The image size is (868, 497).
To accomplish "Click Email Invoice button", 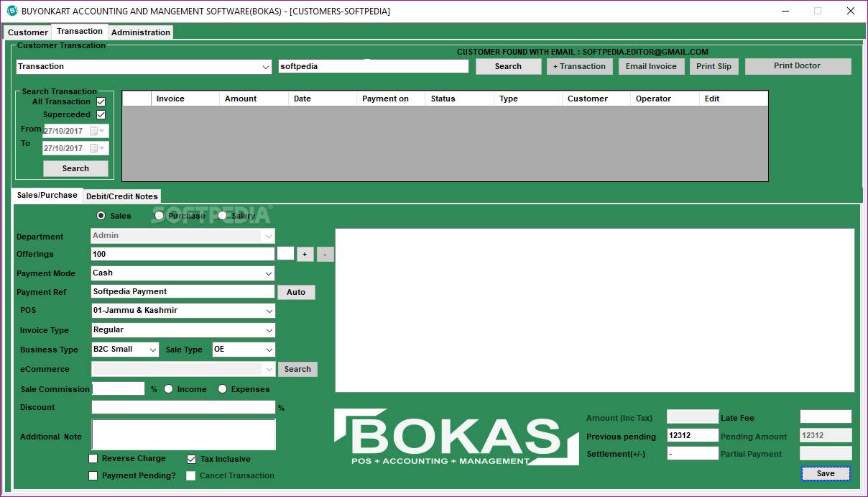I will [651, 66].
